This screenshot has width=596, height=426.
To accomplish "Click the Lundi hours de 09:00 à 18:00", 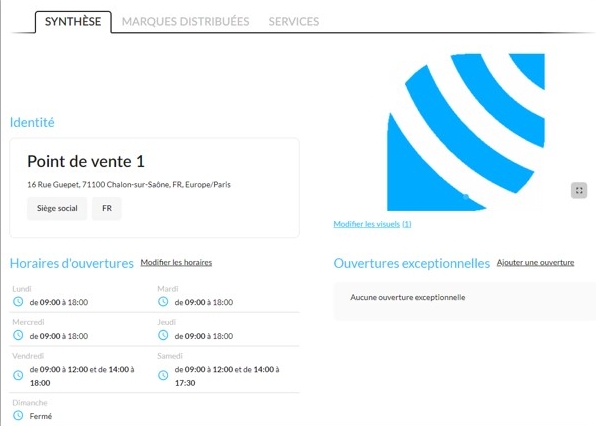I will click(59, 302).
